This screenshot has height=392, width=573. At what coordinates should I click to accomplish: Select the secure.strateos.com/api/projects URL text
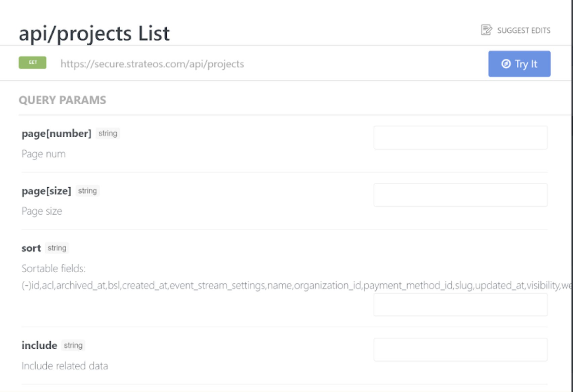(x=152, y=64)
